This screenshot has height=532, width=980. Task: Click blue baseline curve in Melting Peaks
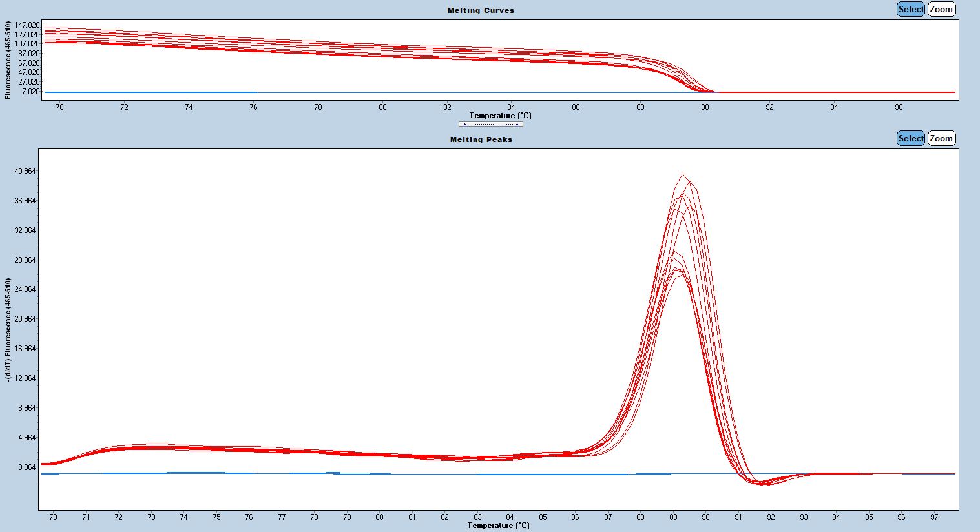pos(323,473)
